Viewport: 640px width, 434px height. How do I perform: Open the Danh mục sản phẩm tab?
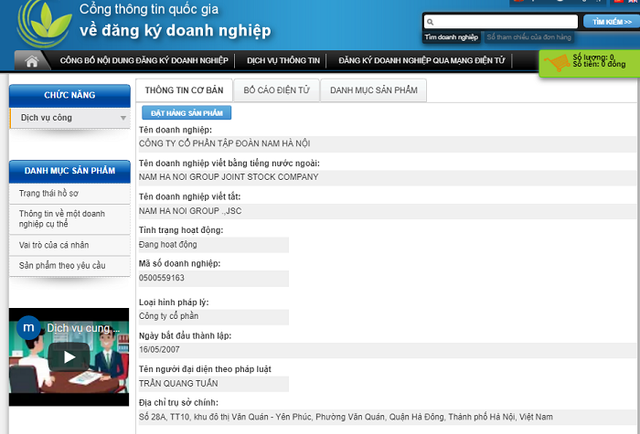(x=373, y=91)
